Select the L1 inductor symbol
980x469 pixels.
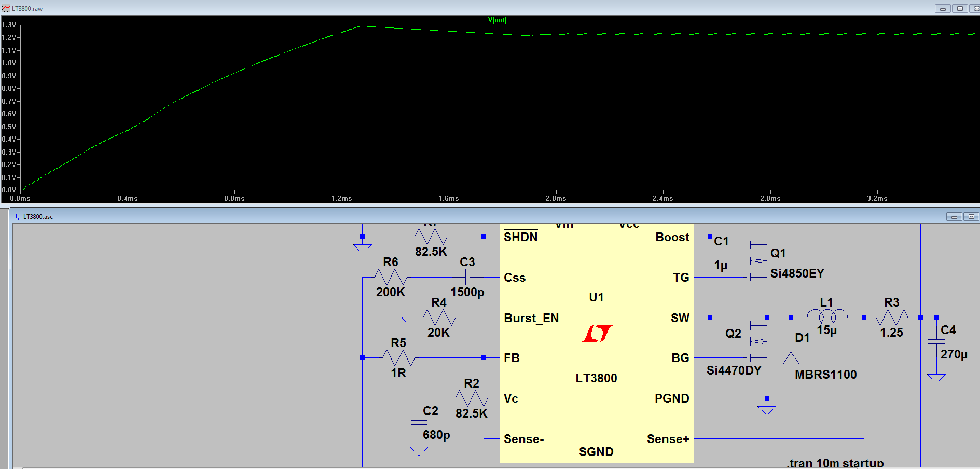click(x=827, y=315)
